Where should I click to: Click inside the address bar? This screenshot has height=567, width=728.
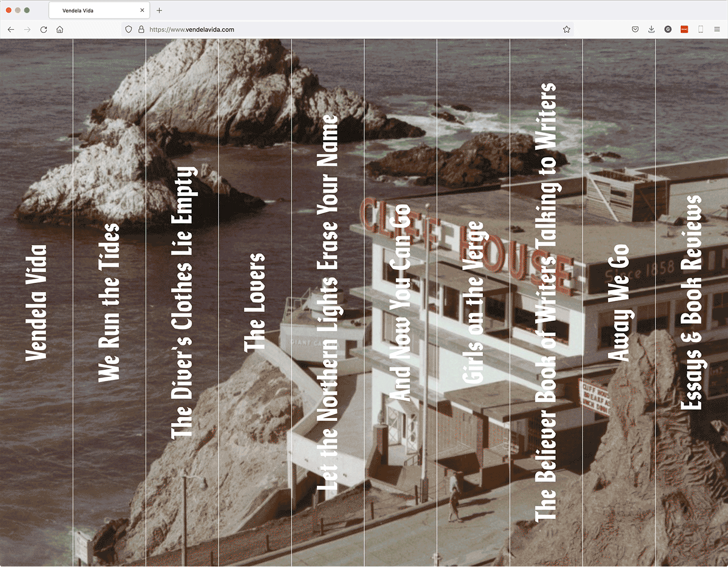(x=299, y=29)
